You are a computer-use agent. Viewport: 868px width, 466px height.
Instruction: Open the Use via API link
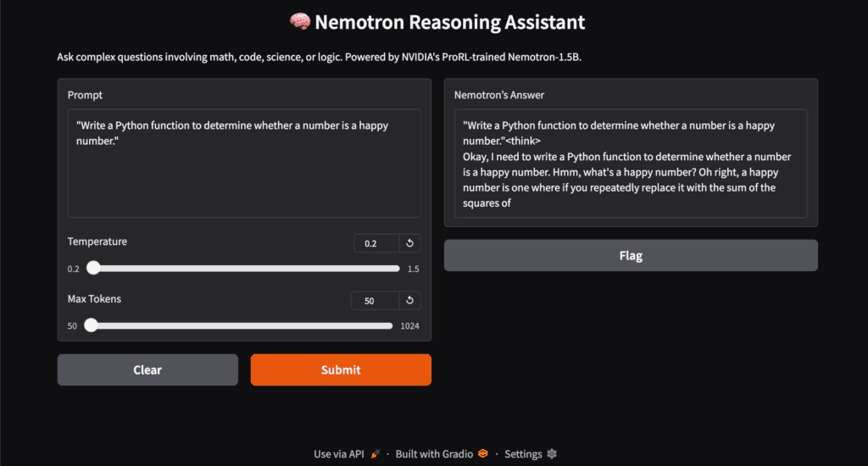point(339,454)
